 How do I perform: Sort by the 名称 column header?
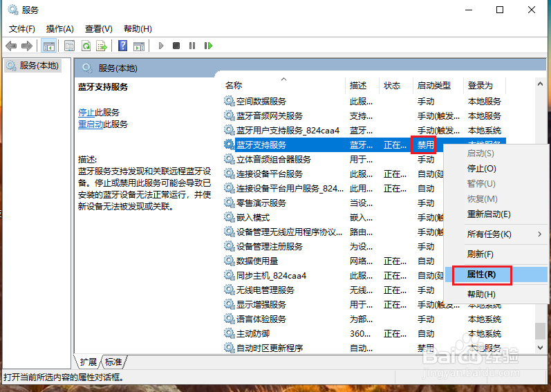[284, 85]
